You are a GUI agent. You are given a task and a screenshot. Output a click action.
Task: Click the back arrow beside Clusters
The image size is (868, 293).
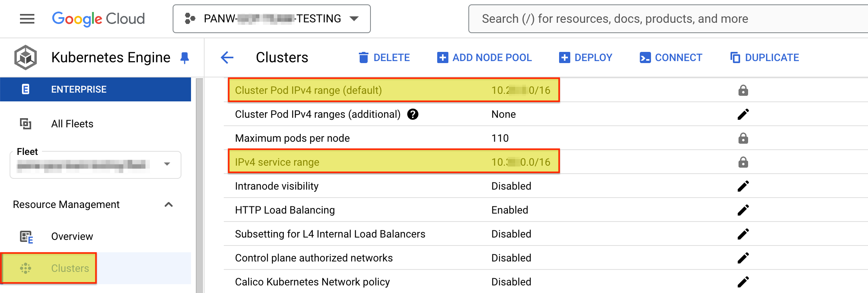(x=227, y=57)
